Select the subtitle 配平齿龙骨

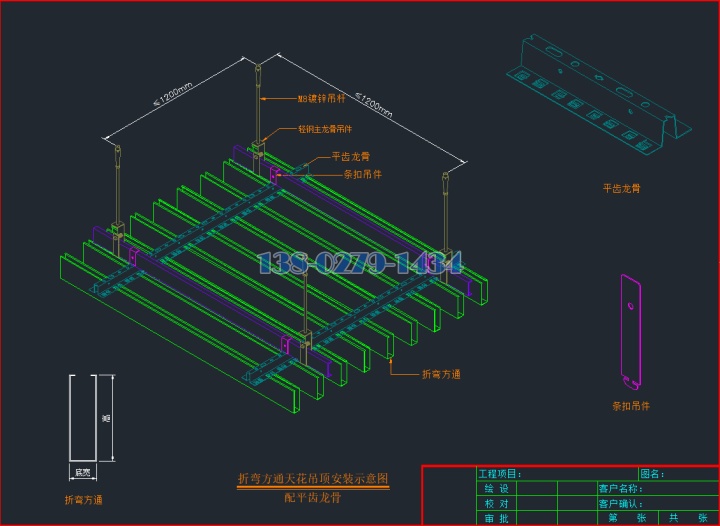pos(312,496)
